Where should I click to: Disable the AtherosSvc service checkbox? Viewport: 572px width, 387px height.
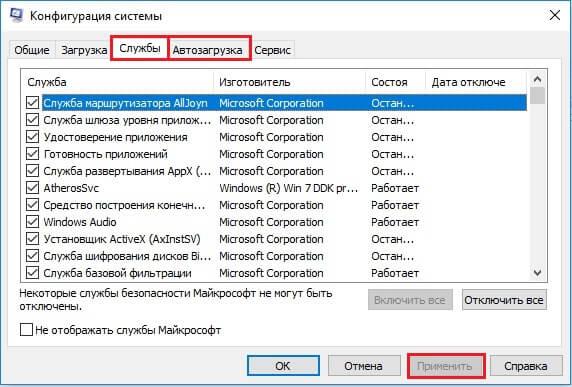pos(32,188)
